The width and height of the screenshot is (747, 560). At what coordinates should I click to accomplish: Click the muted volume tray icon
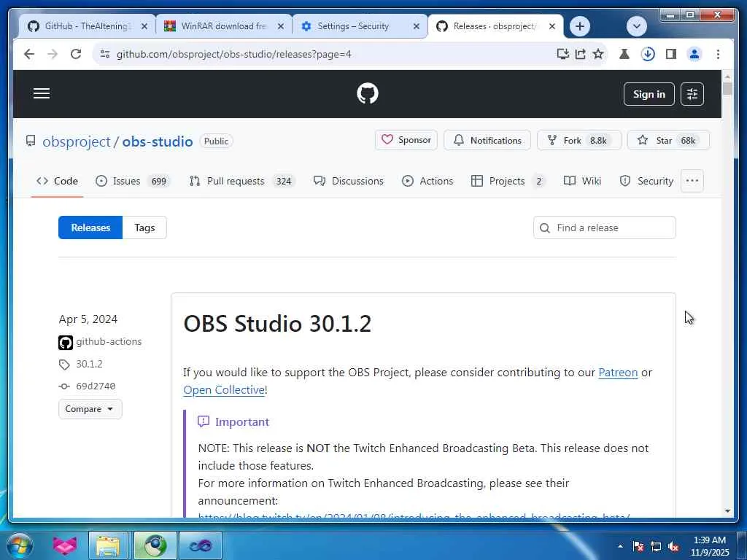point(673,546)
